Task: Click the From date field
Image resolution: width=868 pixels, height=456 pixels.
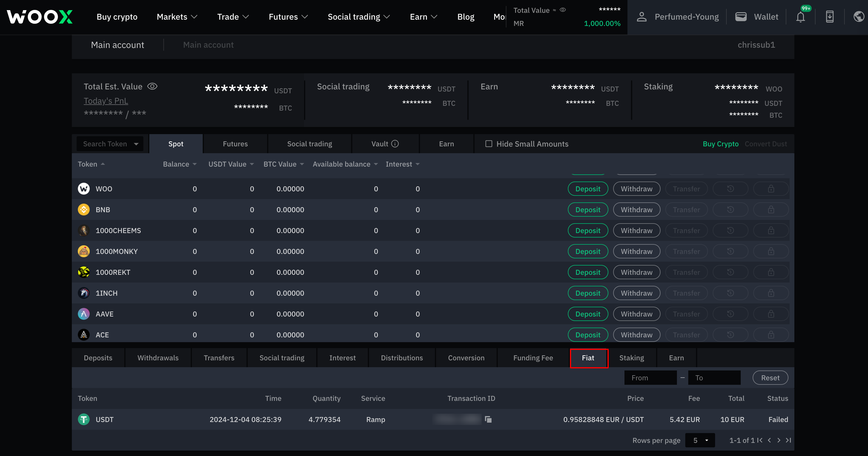Action: click(650, 378)
